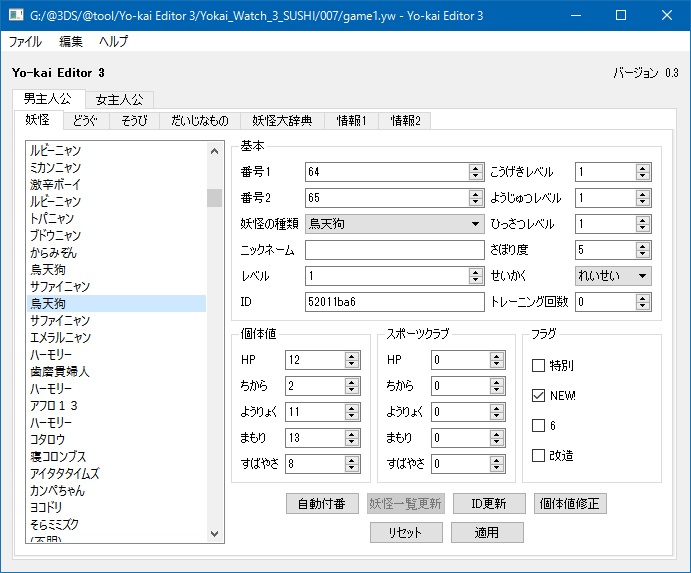Click the 個体値 HP spinner arrows
This screenshot has width=691, height=573.
352,360
